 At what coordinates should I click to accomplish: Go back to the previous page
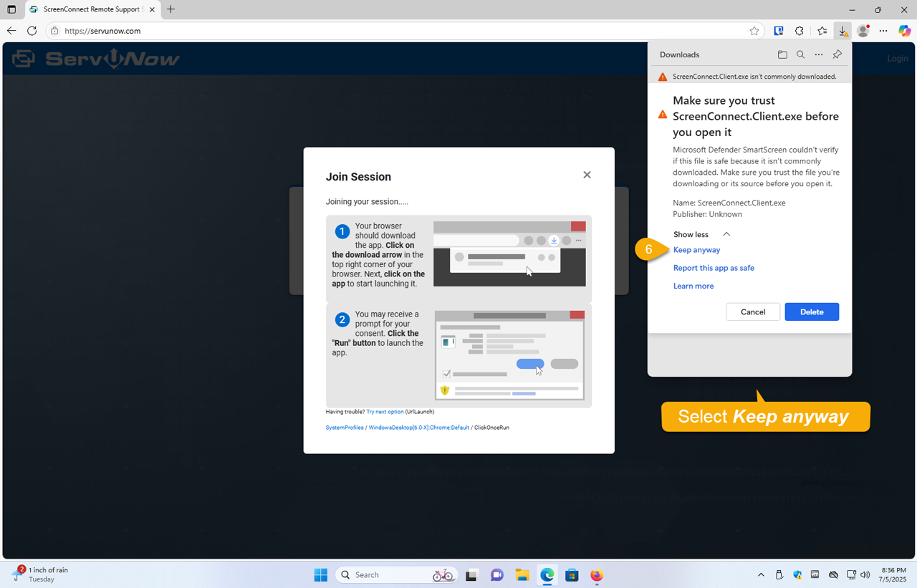pos(11,31)
